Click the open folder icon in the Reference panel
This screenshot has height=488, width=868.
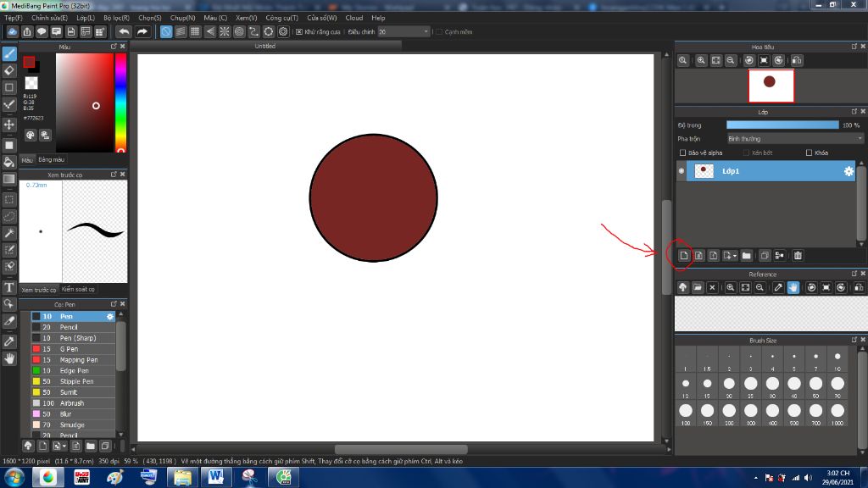[x=698, y=288]
